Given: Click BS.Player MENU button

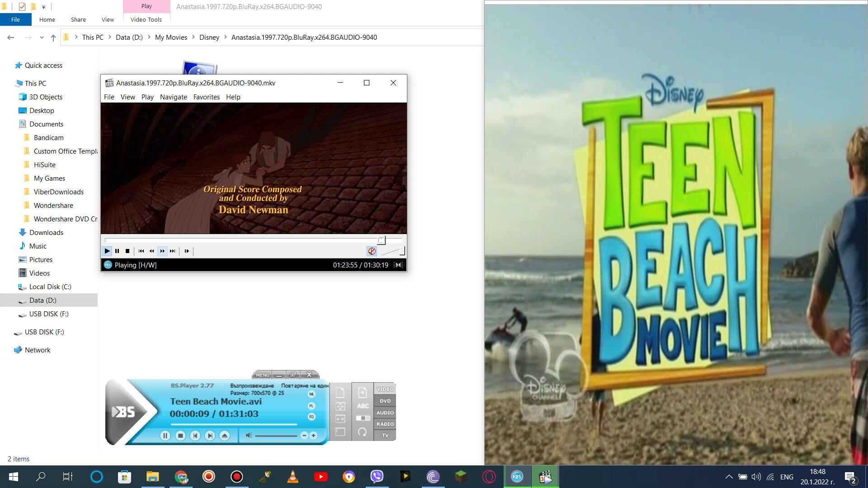Looking at the screenshot, I should (262, 375).
